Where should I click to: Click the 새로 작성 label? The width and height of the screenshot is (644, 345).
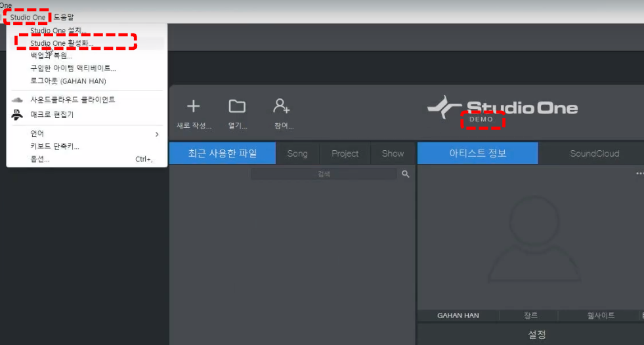click(194, 126)
